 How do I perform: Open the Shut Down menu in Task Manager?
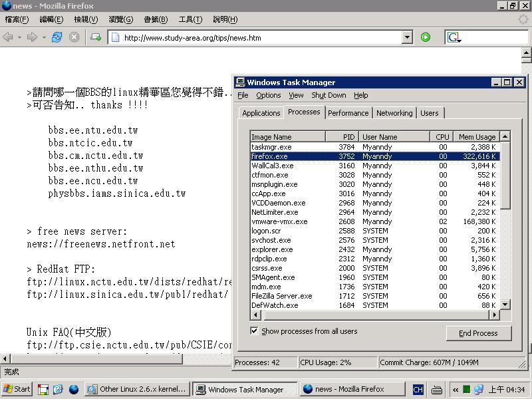pyautogui.click(x=329, y=95)
